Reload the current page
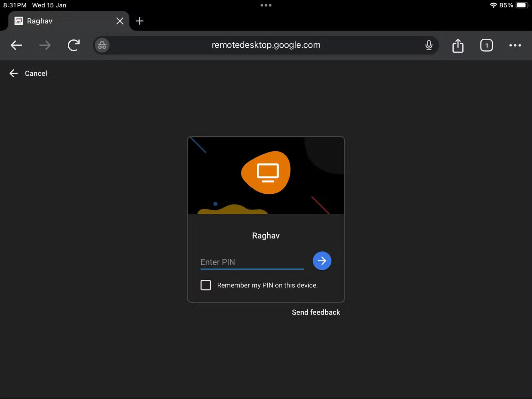 [x=74, y=45]
